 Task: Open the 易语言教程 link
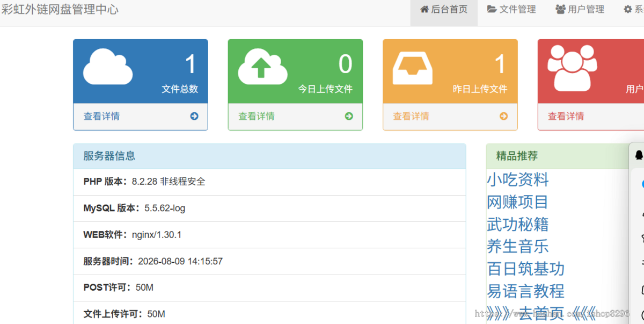tap(526, 291)
